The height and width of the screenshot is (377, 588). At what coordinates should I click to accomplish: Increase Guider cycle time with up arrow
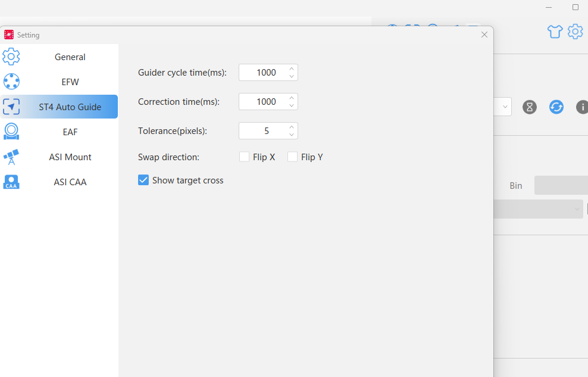292,68
